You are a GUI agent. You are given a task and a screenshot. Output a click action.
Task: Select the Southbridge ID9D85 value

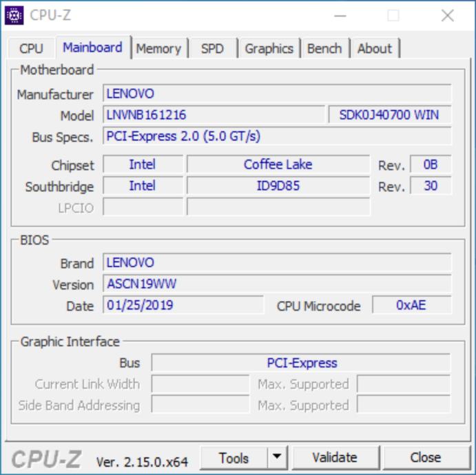pyautogui.click(x=278, y=185)
